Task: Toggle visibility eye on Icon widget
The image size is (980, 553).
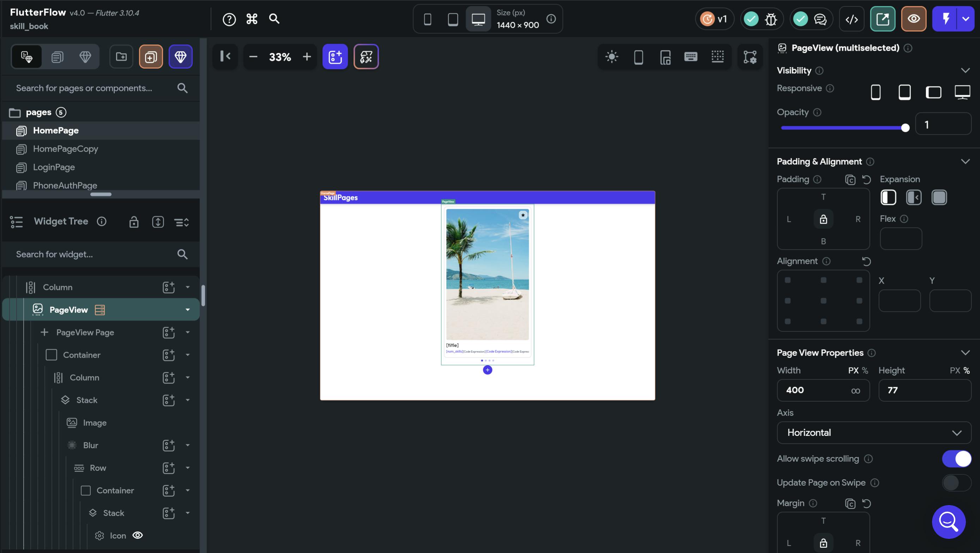Action: point(137,535)
